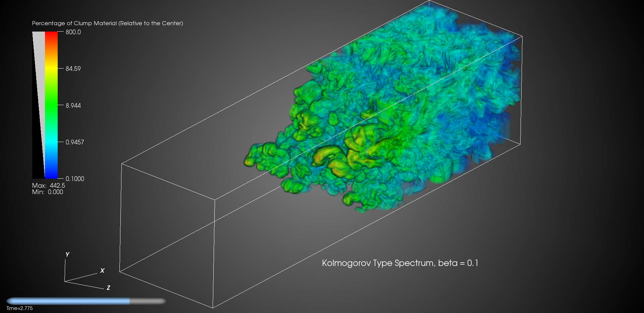Click the legend value '800.0'
The width and height of the screenshot is (644, 313).
click(73, 32)
